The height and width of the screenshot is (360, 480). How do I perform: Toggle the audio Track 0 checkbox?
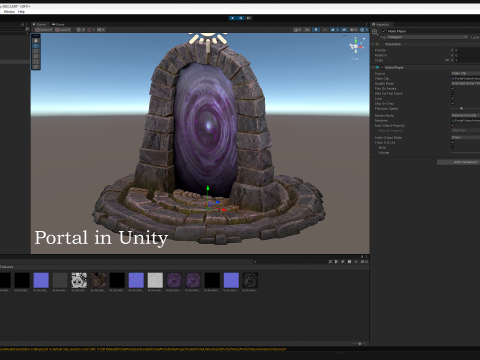tap(453, 142)
